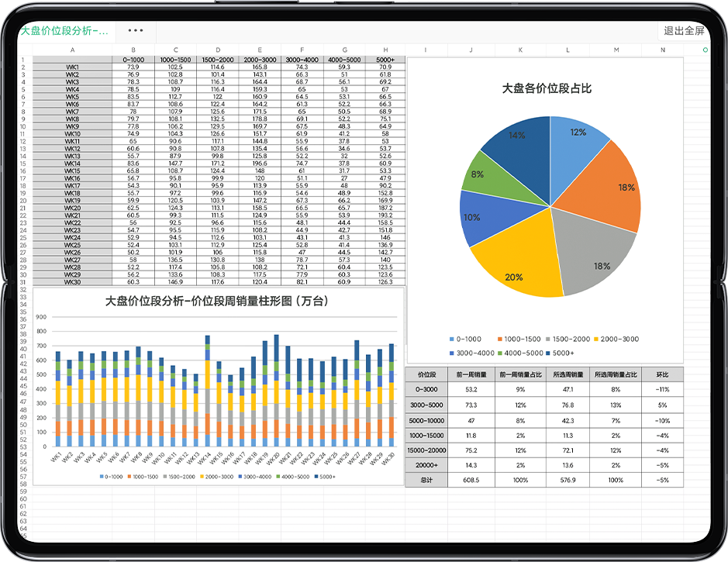Select the green circle handle beside column N
Image resolution: width=728 pixels, height=562 pixels.
706,50
